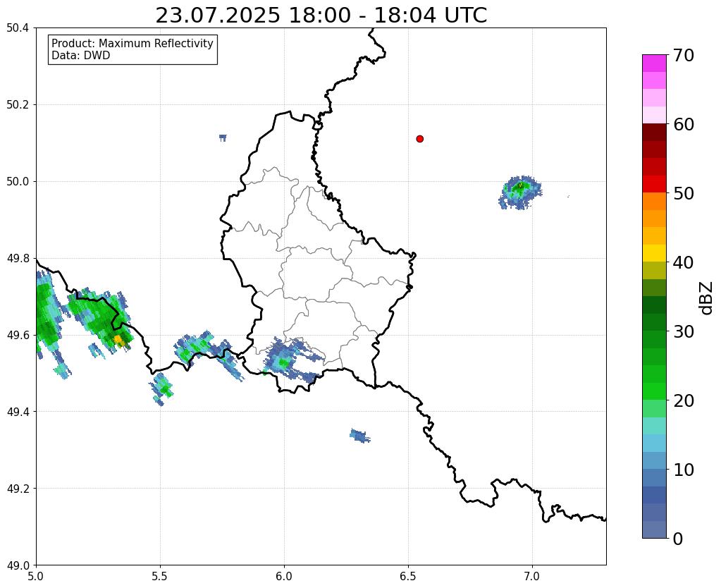Viewport: 721px width, 588px height.
Task: Click colorbar tick label '60'
Action: click(x=684, y=124)
